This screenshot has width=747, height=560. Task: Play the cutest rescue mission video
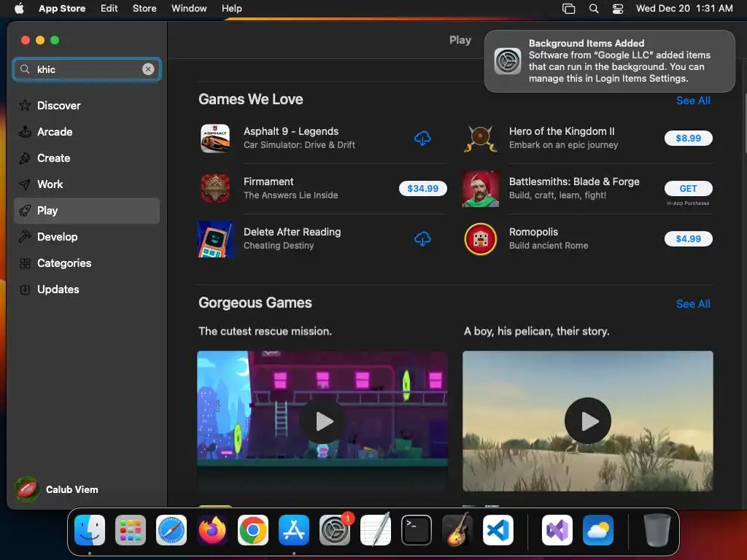[x=322, y=421]
